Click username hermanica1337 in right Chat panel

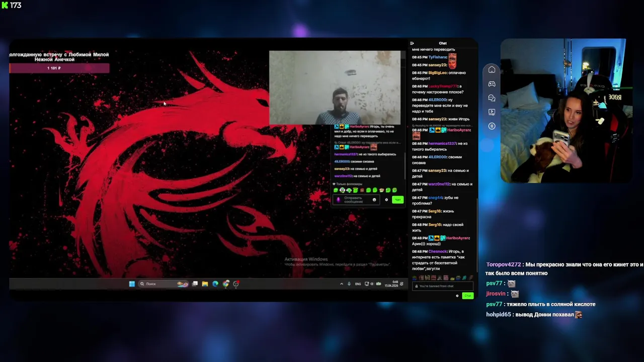tap(442, 144)
